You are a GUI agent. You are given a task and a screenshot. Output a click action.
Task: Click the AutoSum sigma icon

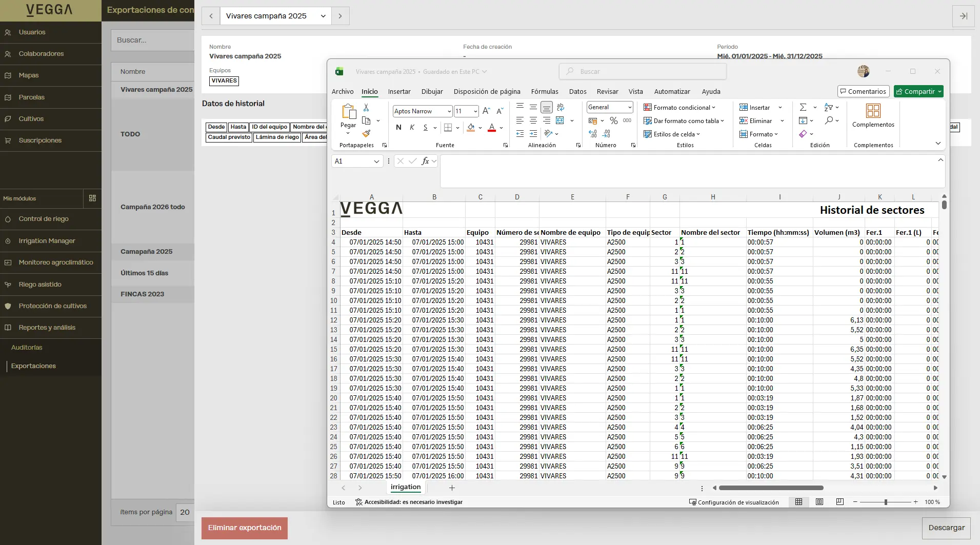coord(803,107)
